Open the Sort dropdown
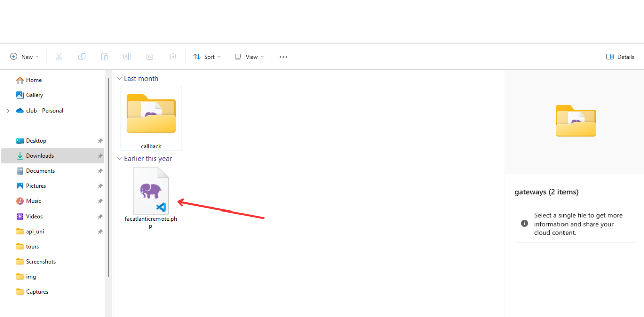The height and width of the screenshot is (317, 644). tap(207, 57)
